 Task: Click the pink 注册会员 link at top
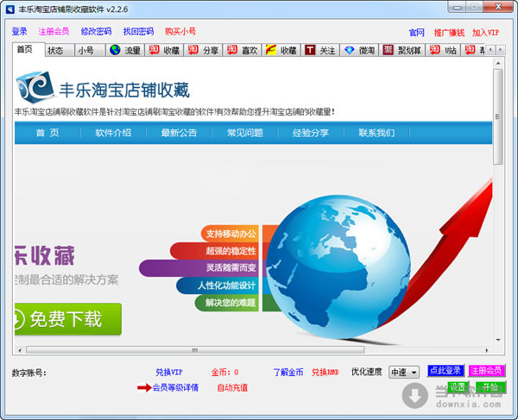[54, 31]
